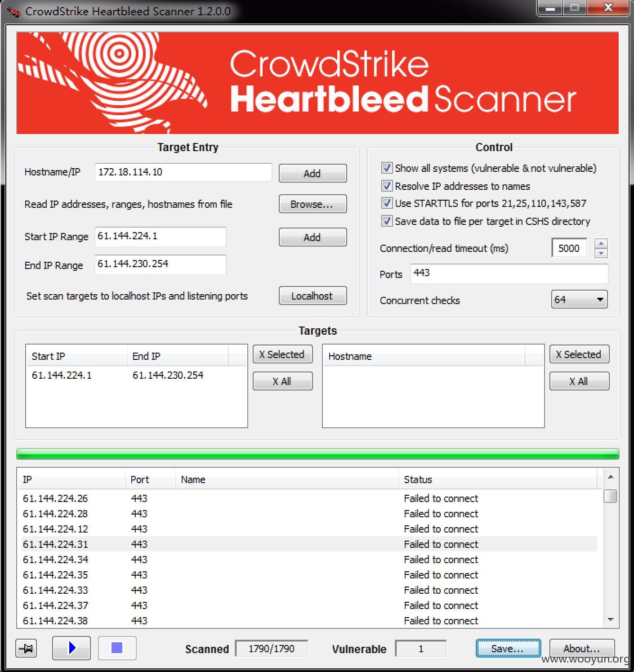Click the Save... button
Screen dimensions: 634x672
click(508, 649)
